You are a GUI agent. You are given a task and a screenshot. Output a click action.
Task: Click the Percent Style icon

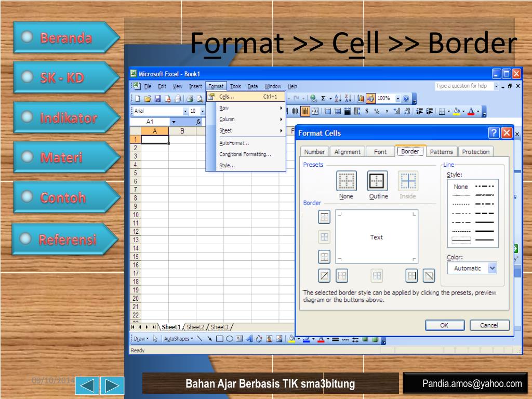(377, 111)
